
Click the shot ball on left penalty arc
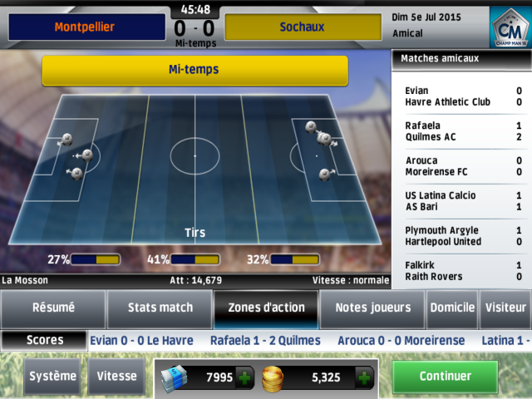click(87, 155)
